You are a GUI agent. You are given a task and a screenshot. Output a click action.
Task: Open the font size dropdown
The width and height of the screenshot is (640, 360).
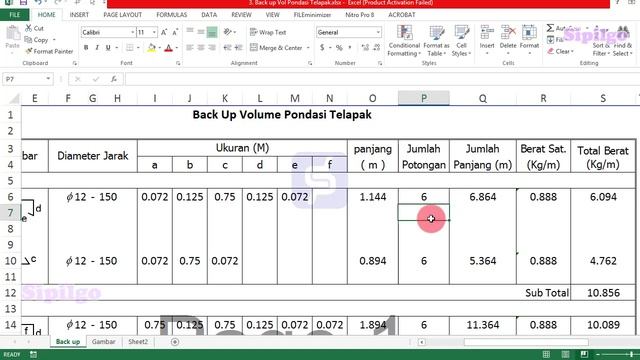(154, 32)
